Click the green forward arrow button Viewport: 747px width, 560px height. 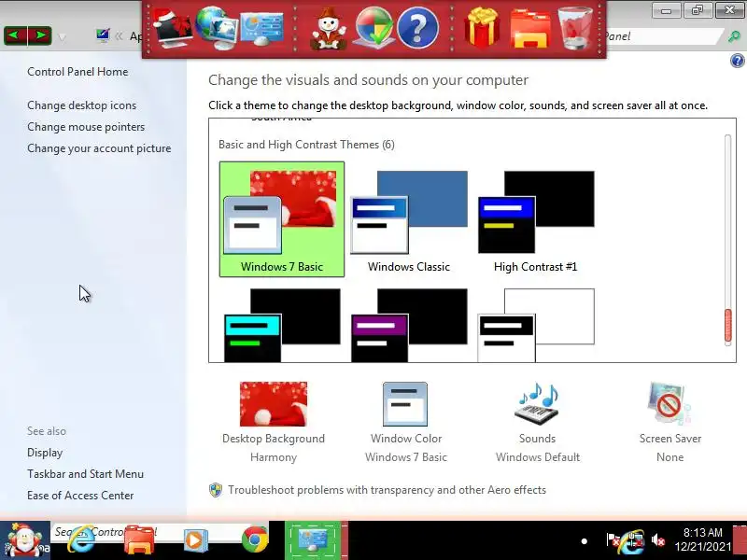[x=40, y=35]
